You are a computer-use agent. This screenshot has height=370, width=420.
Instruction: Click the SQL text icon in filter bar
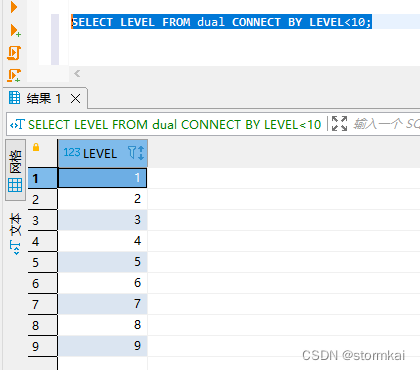point(17,124)
